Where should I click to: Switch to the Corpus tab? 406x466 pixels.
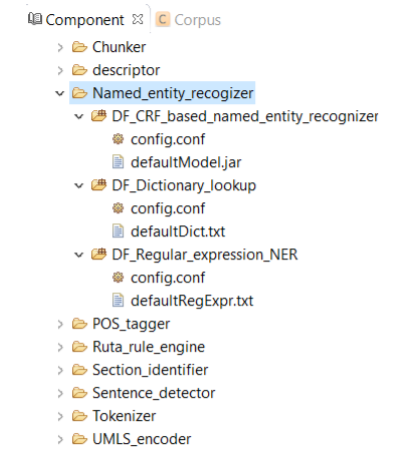tap(188, 20)
